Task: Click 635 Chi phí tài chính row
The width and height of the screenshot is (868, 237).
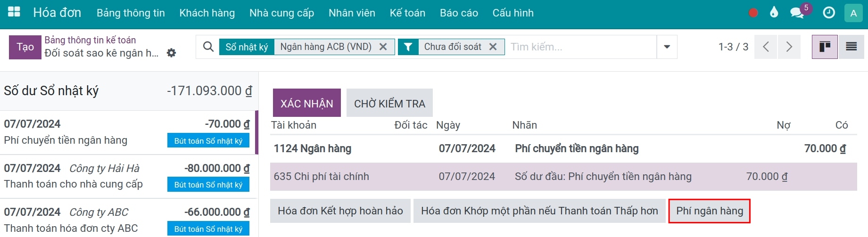Action: pos(563,176)
